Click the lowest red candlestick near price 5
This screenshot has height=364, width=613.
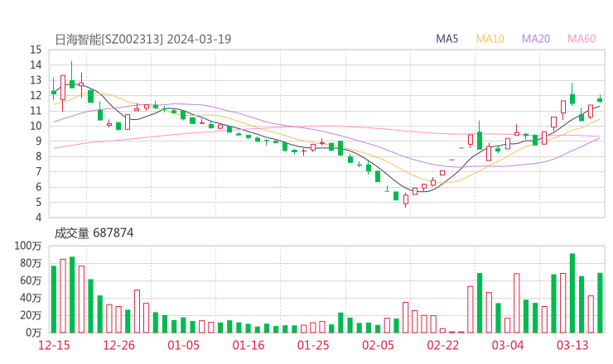click(x=406, y=199)
